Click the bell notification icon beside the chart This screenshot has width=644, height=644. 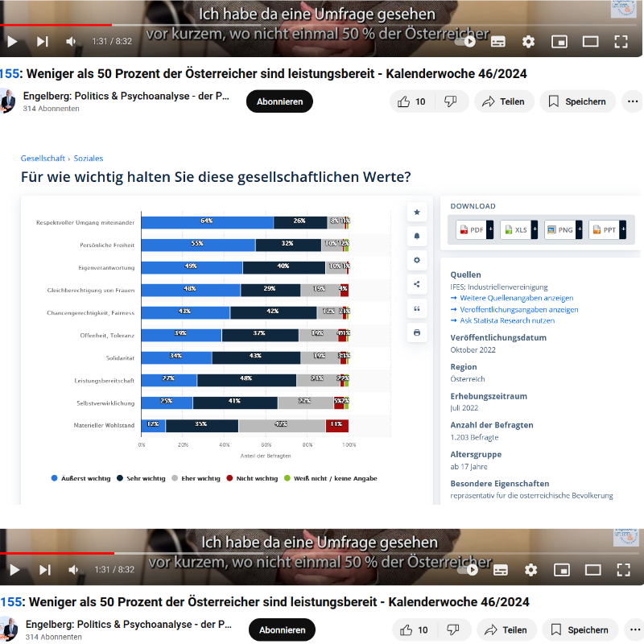click(x=416, y=237)
